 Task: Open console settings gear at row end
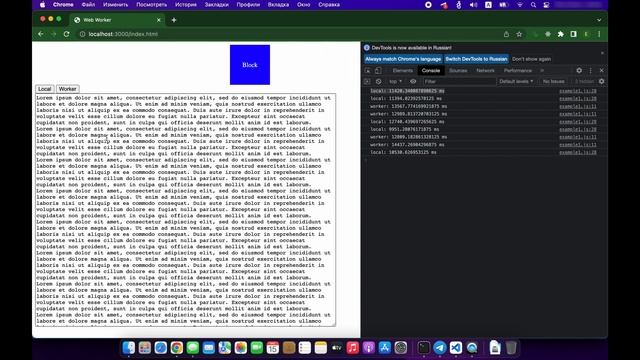601,82
